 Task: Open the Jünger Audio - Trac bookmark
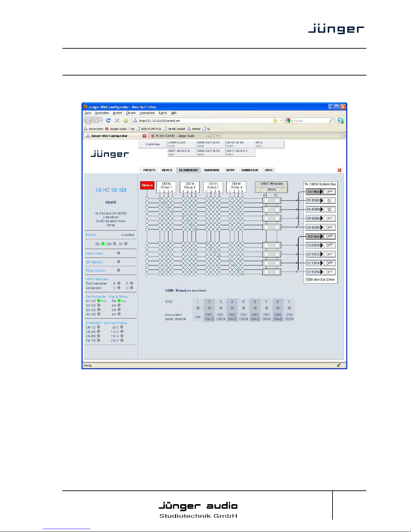120,129
